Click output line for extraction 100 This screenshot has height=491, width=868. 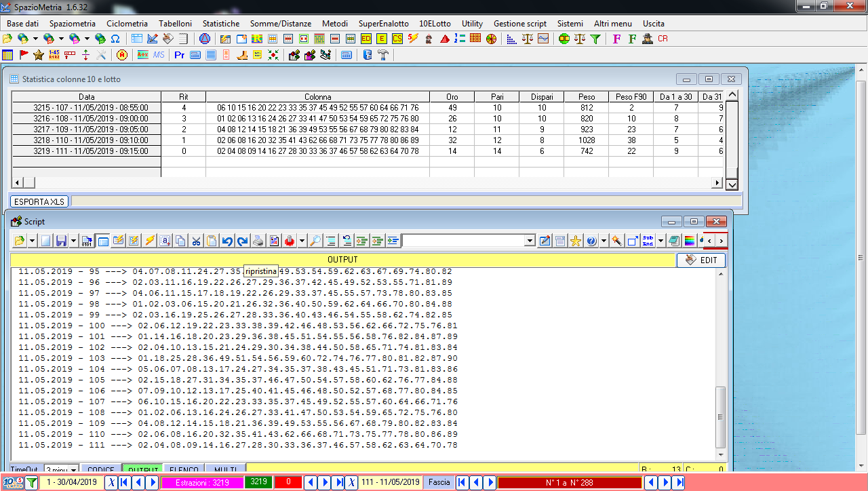pyautogui.click(x=238, y=326)
